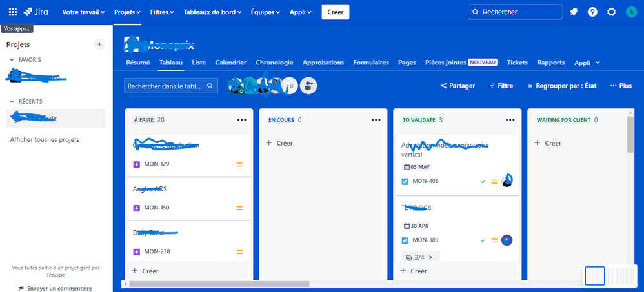
Task: Click the board minimap navigator
Action: coord(610,276)
